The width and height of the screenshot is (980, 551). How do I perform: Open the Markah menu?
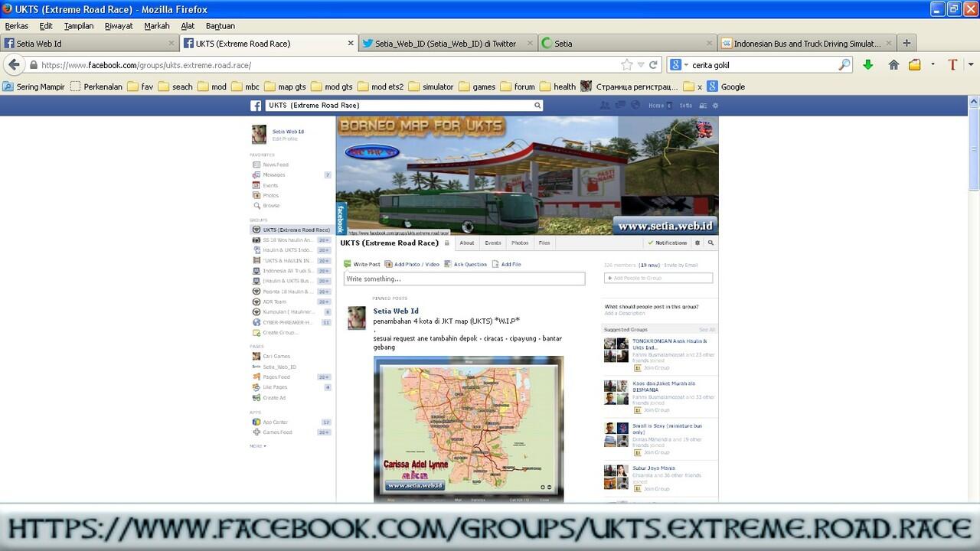157,26
